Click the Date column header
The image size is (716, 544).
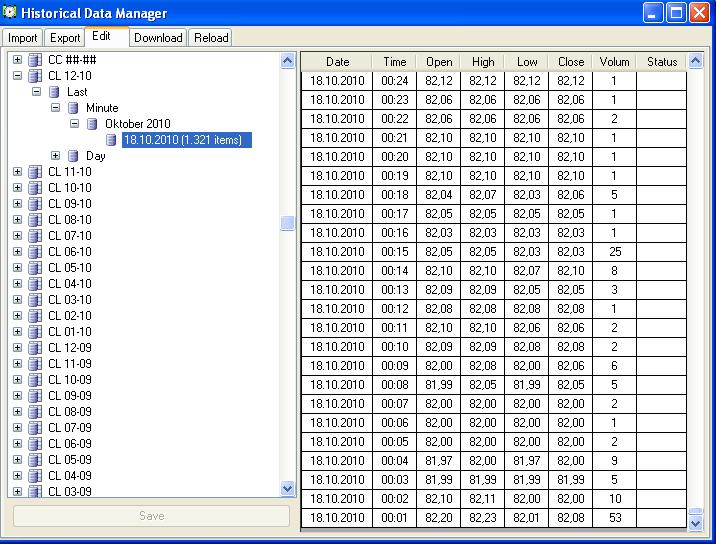pos(337,62)
